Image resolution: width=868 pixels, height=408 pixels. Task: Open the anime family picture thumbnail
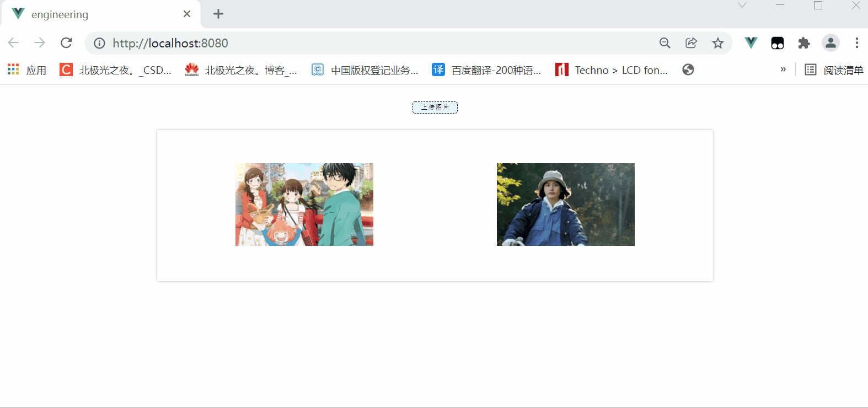(304, 205)
